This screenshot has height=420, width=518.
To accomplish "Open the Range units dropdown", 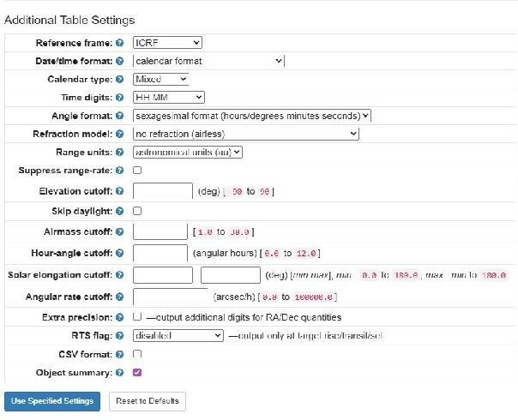I will pyautogui.click(x=189, y=152).
